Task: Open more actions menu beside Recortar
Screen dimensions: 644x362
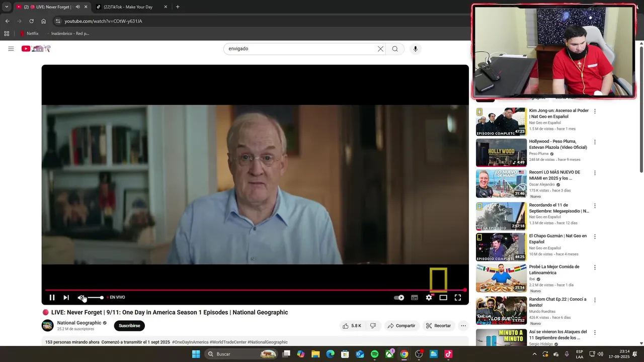Action: [463, 326]
